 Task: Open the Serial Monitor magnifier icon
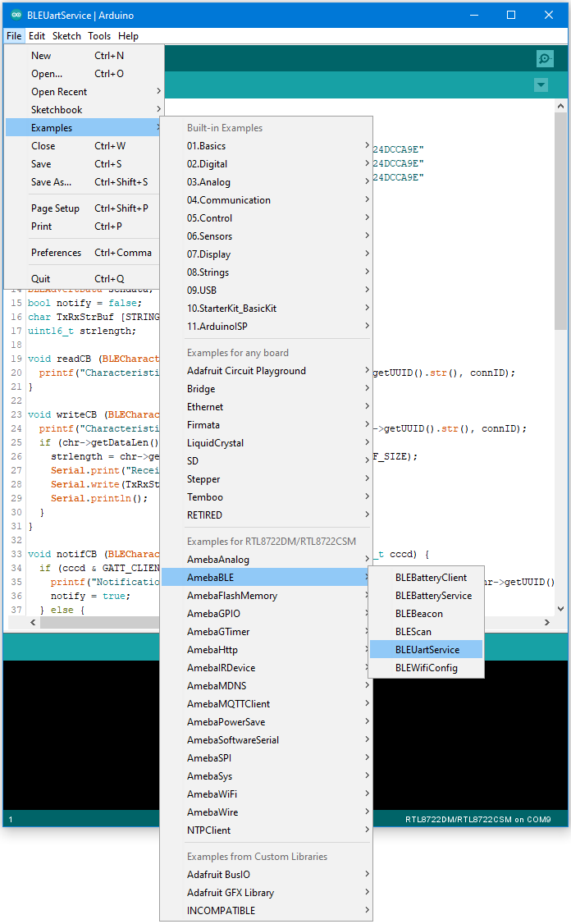pos(544,58)
